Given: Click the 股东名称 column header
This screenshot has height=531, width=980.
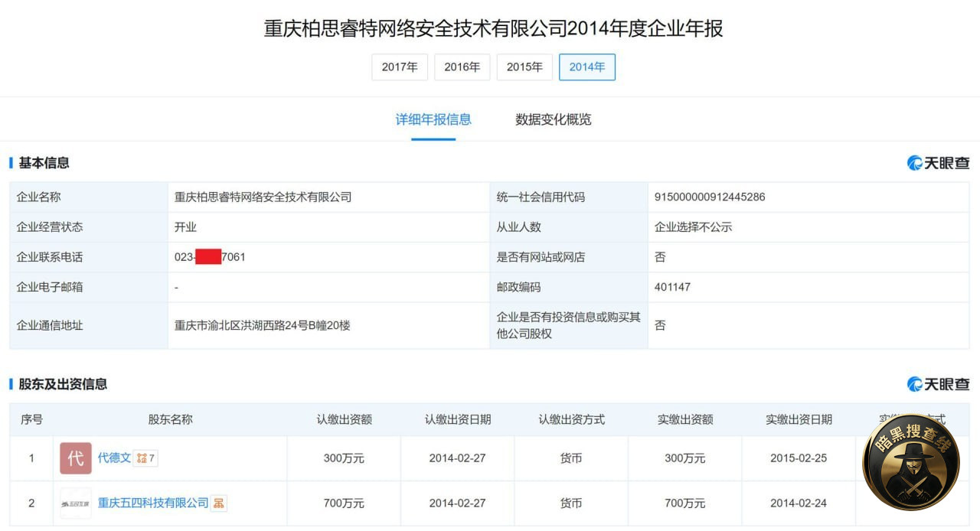Looking at the screenshot, I should pyautogui.click(x=170, y=419).
